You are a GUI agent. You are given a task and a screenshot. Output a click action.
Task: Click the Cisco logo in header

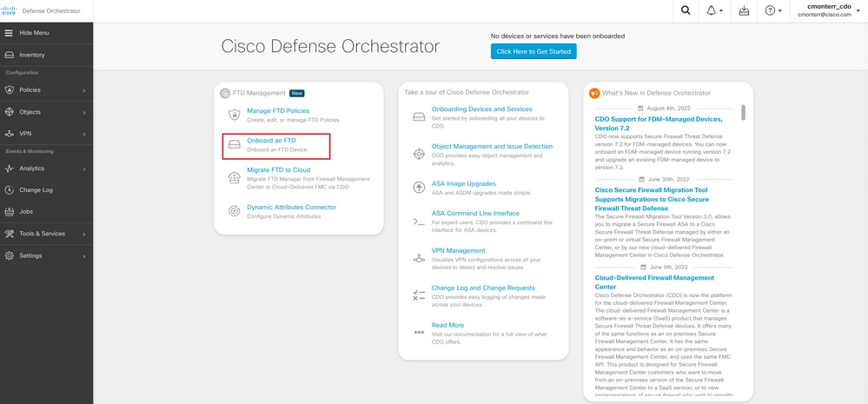pos(10,10)
